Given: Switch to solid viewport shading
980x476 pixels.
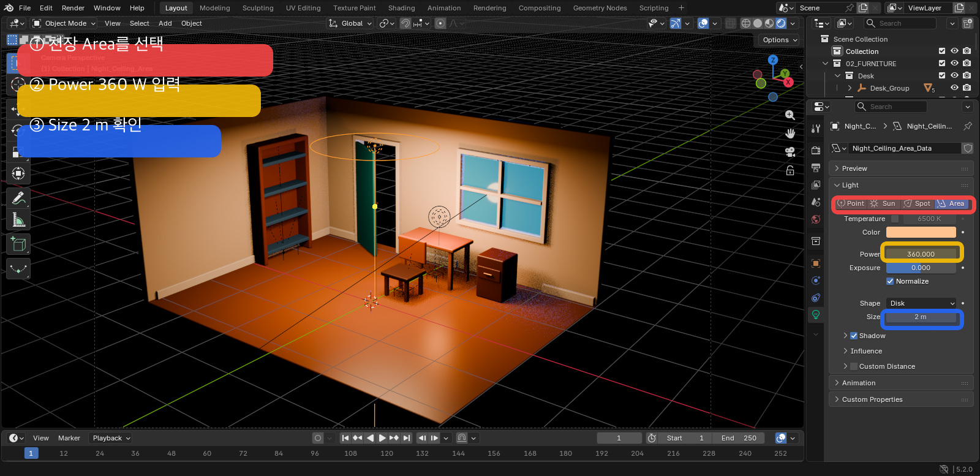Looking at the screenshot, I should 758,23.
